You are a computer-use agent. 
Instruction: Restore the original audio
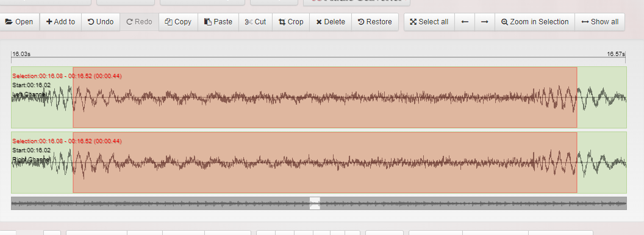pos(375,22)
